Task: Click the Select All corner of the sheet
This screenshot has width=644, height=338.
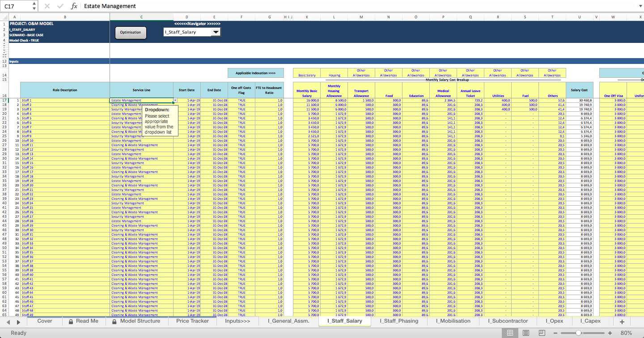Action: coord(4,17)
